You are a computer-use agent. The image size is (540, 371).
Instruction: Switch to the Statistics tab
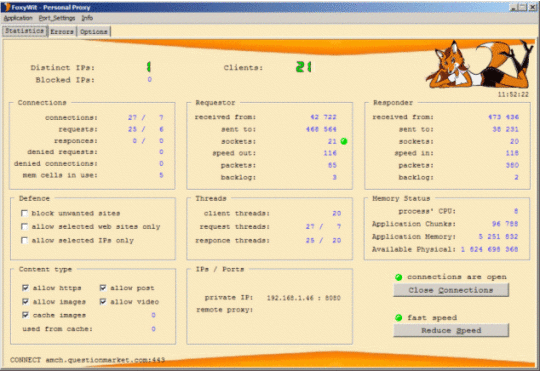[25, 31]
